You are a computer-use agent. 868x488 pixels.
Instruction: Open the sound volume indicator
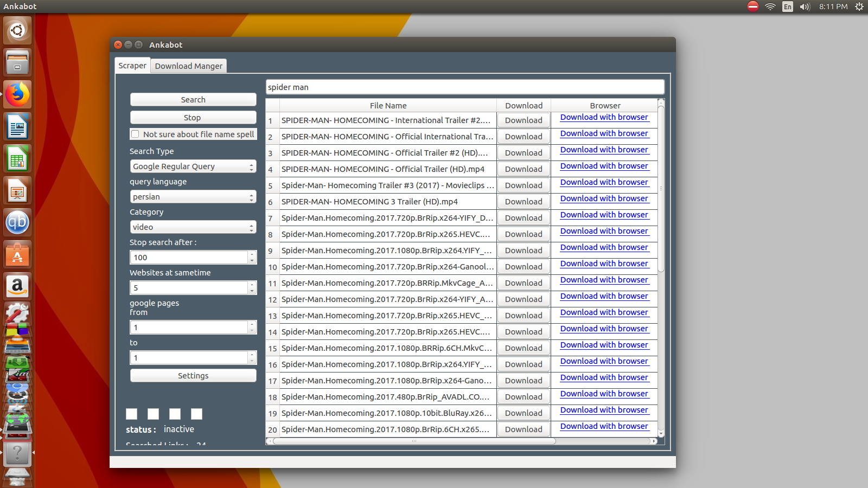coord(805,7)
